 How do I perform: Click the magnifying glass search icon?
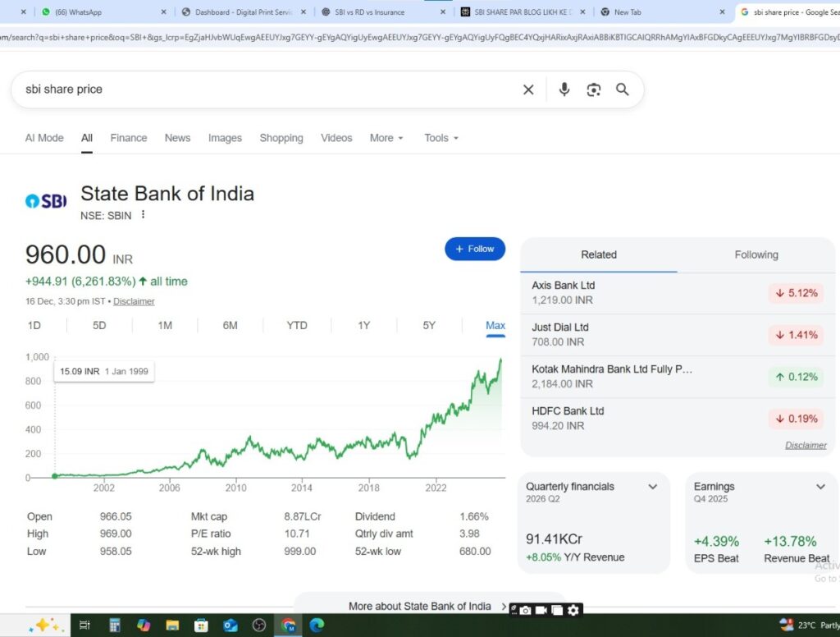pos(623,89)
